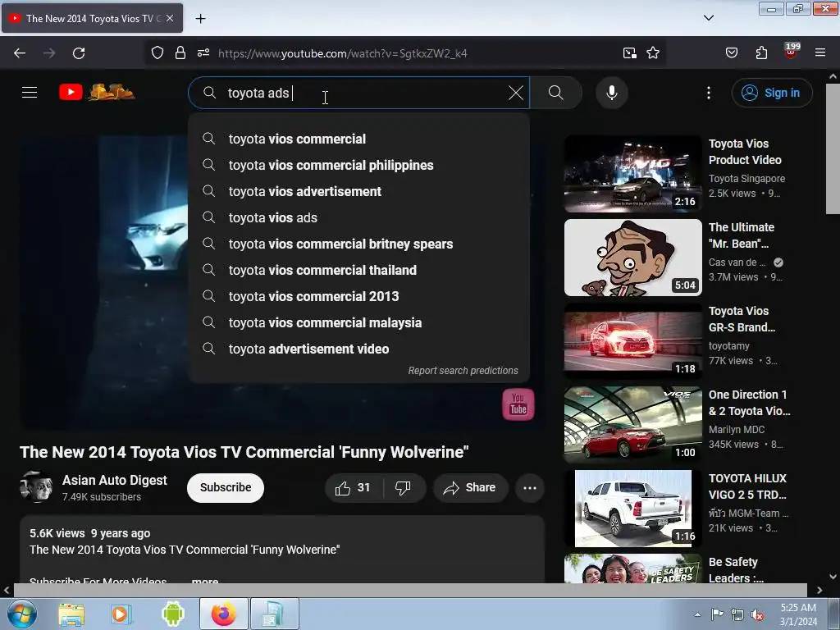Pick suggestion toyota vios commercial britney spears
Image resolution: width=840 pixels, height=630 pixels.
359,244
